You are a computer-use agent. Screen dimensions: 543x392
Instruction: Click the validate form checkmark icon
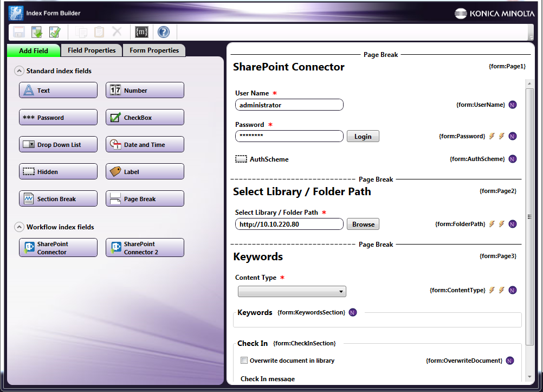tap(55, 32)
